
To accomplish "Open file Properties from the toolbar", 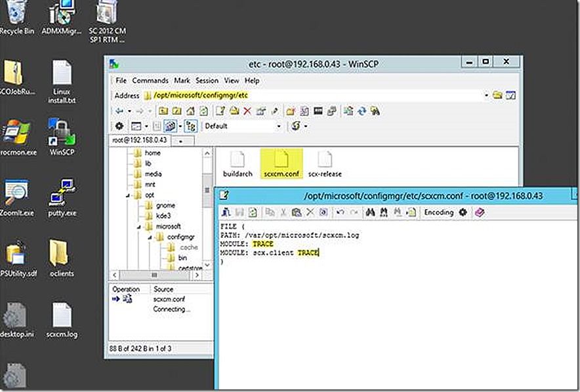I will 260,111.
